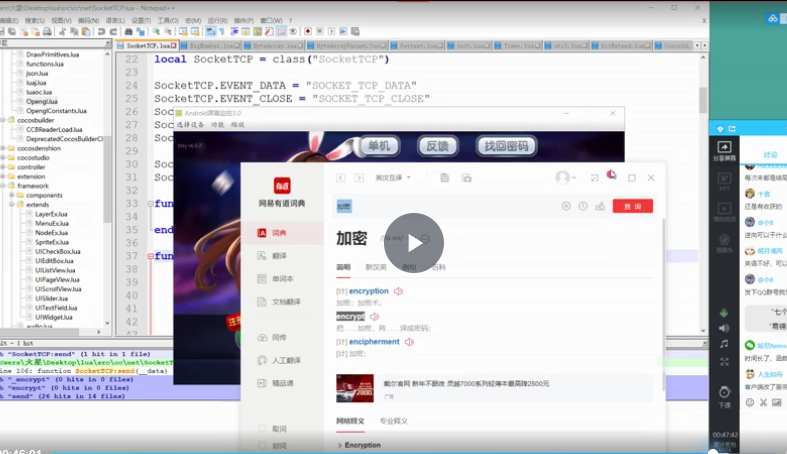787x454 pixels.
Task: Toggle the 取词 checkbox in Youdao sidebar
Action: click(x=262, y=429)
